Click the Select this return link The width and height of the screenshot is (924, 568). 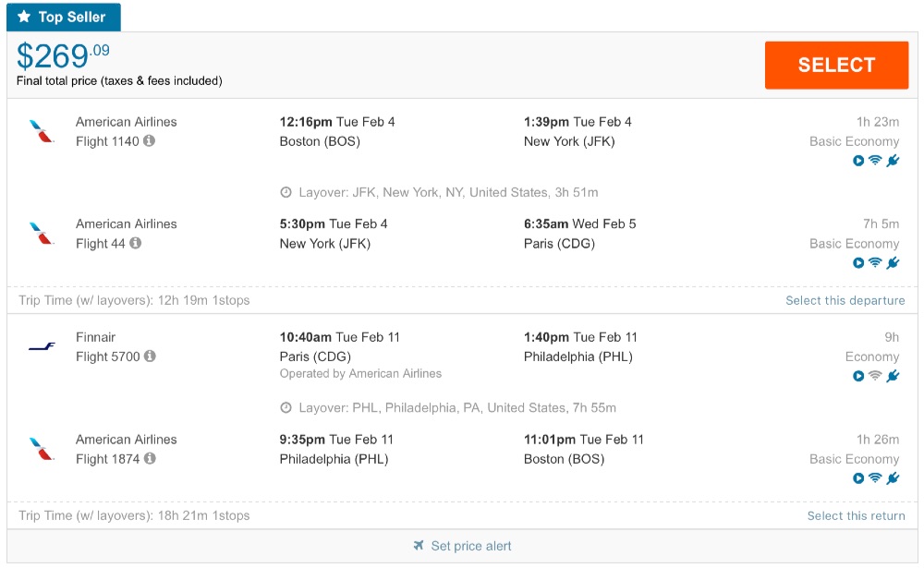(x=856, y=515)
